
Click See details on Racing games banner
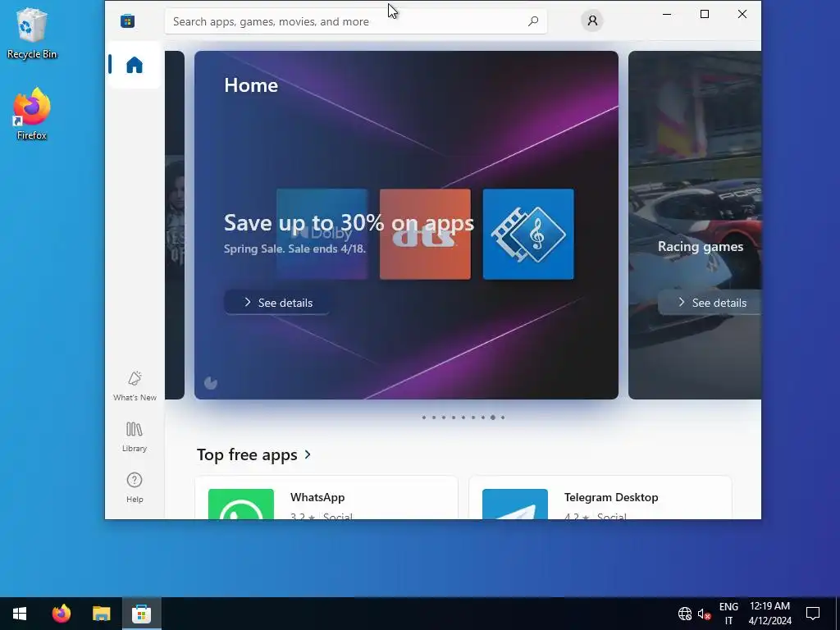[710, 303]
